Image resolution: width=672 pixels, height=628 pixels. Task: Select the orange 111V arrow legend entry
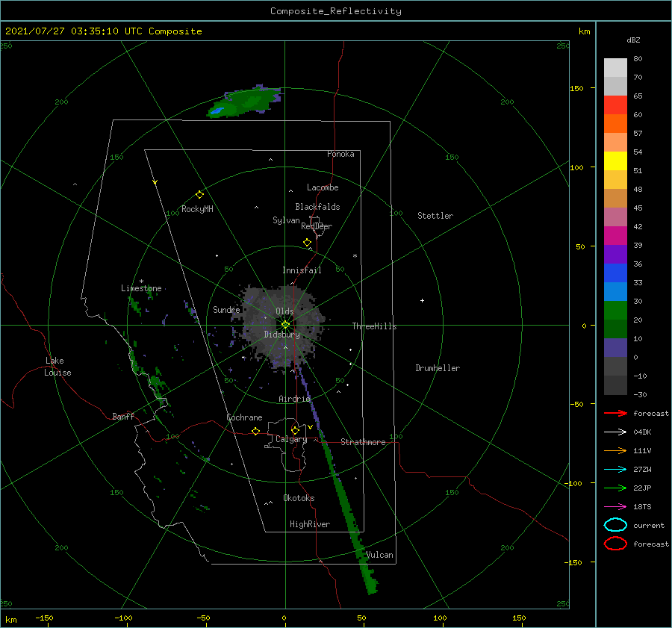(x=615, y=450)
